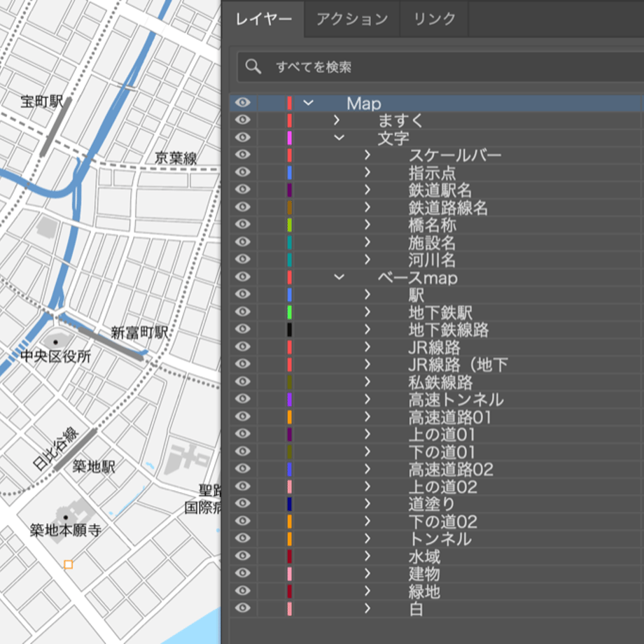Hide the Map layer with eye icon
Screen dimensions: 644x644
[243, 102]
